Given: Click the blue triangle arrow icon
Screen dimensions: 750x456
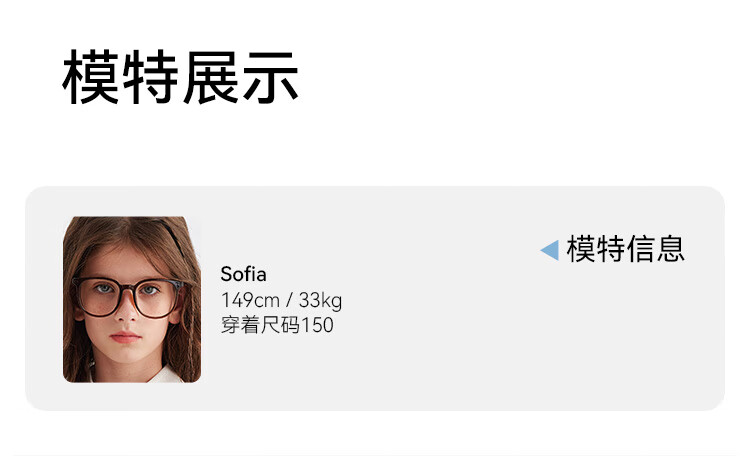Looking at the screenshot, I should 549,250.
